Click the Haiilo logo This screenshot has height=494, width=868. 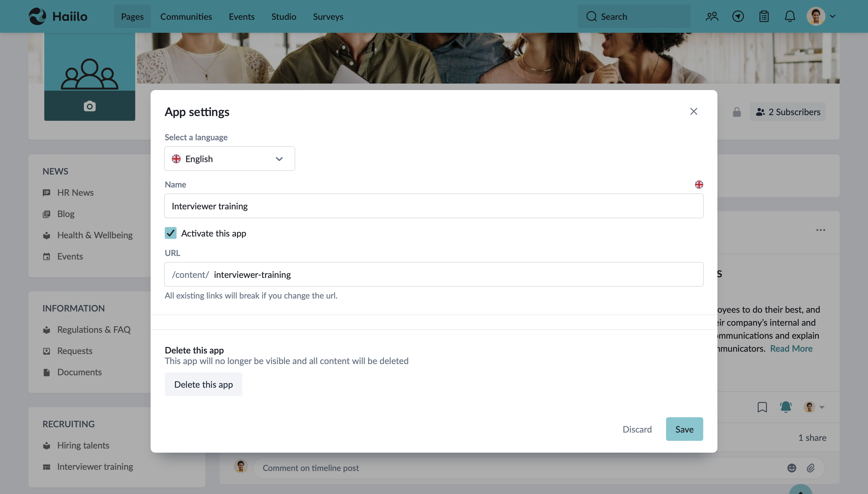tap(58, 16)
